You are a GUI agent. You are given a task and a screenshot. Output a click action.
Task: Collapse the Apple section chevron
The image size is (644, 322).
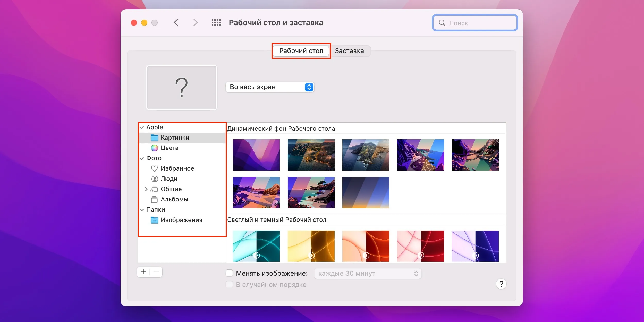(142, 128)
